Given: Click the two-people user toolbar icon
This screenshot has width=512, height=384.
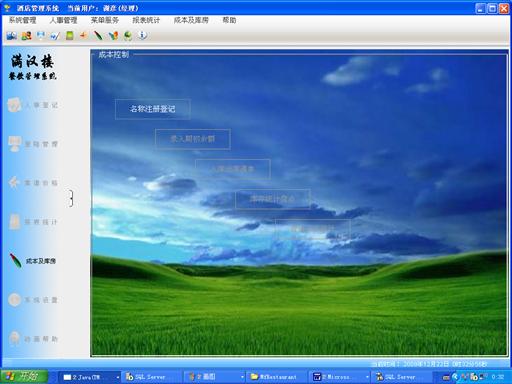Looking at the screenshot, I should point(26,35).
